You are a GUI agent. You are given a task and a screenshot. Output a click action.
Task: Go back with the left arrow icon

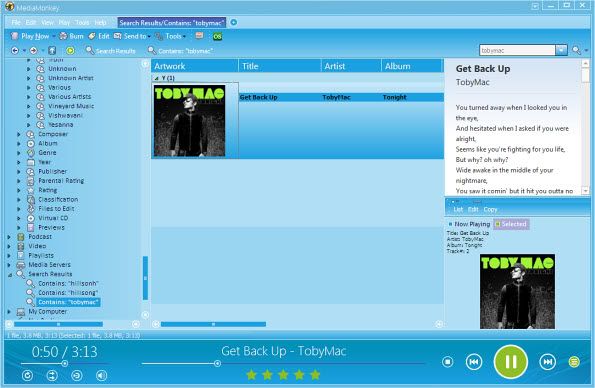[x=15, y=50]
